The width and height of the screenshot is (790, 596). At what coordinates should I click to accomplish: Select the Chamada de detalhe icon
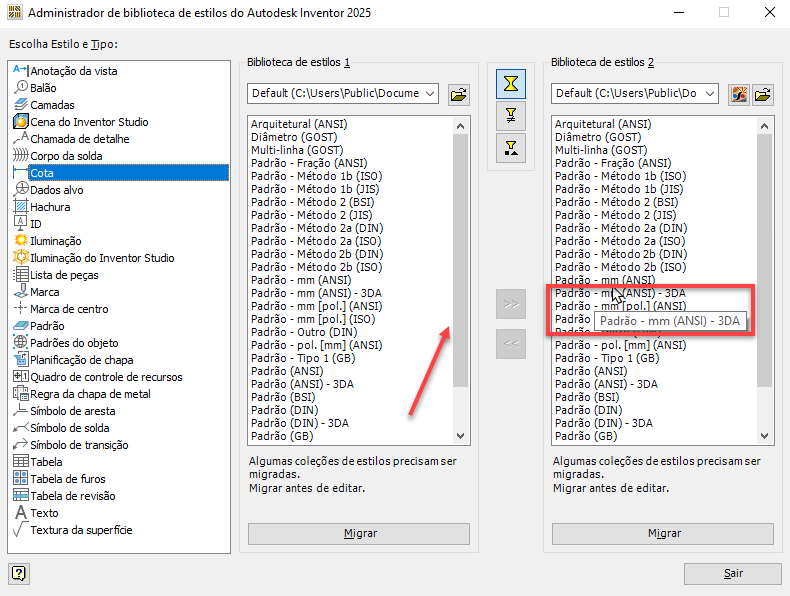pyautogui.click(x=21, y=139)
